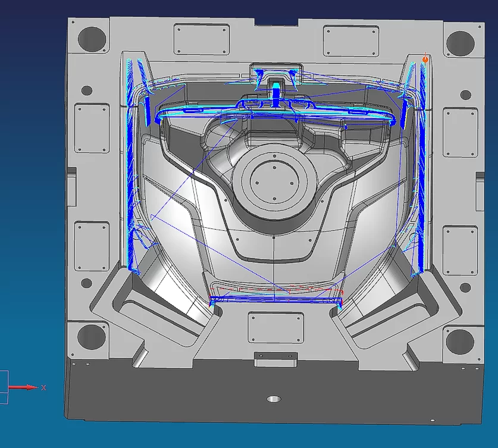Pick the central circular boss face

tap(274, 182)
